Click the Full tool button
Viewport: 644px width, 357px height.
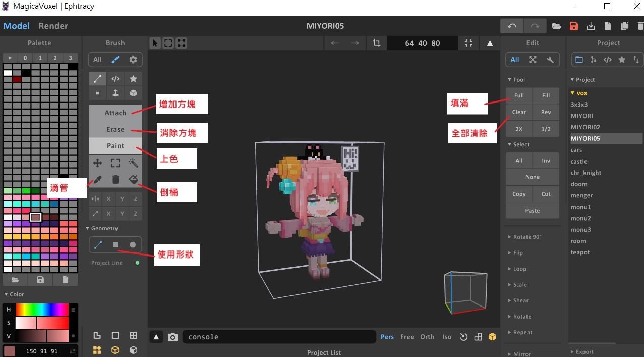[519, 95]
